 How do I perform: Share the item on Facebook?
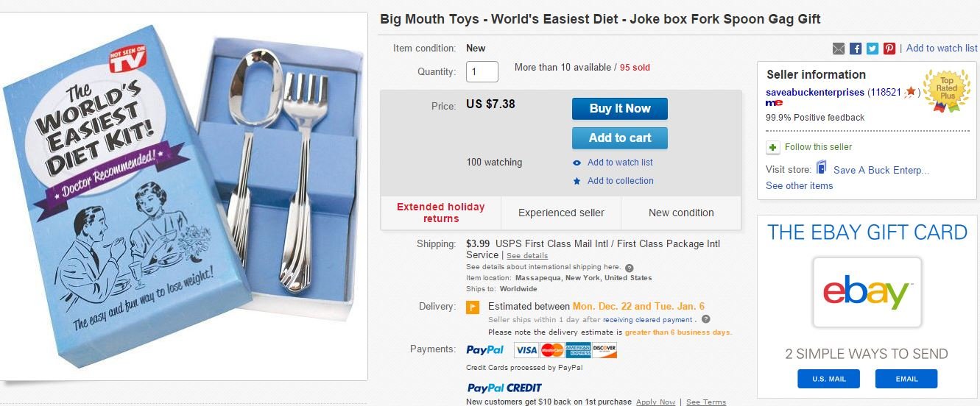(x=856, y=49)
